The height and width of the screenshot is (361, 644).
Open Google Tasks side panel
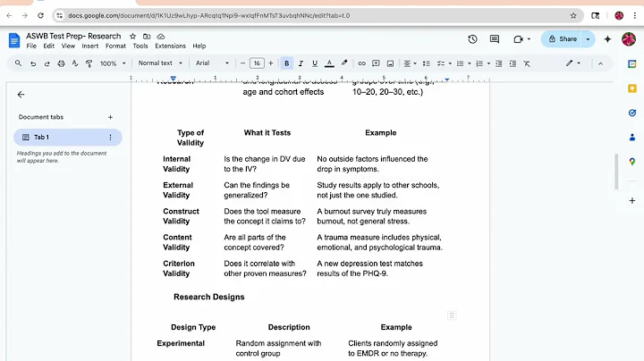[632, 113]
